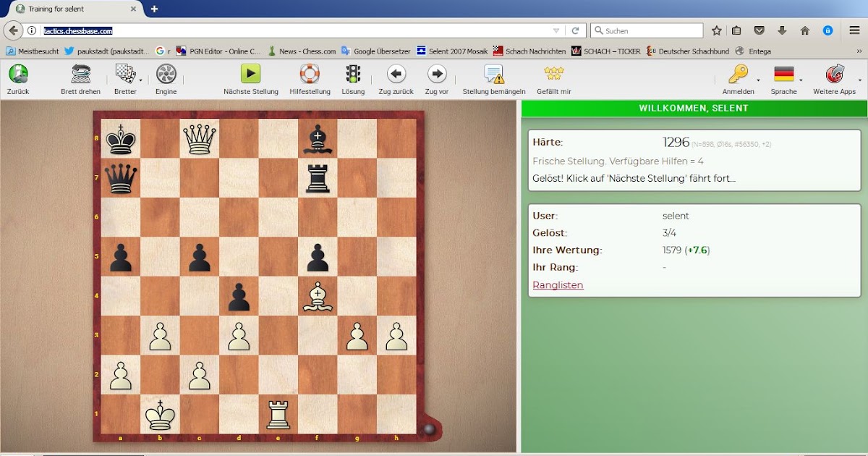The height and width of the screenshot is (456, 868).
Task: Open the Engine icon in the toolbar
Action: [165, 75]
